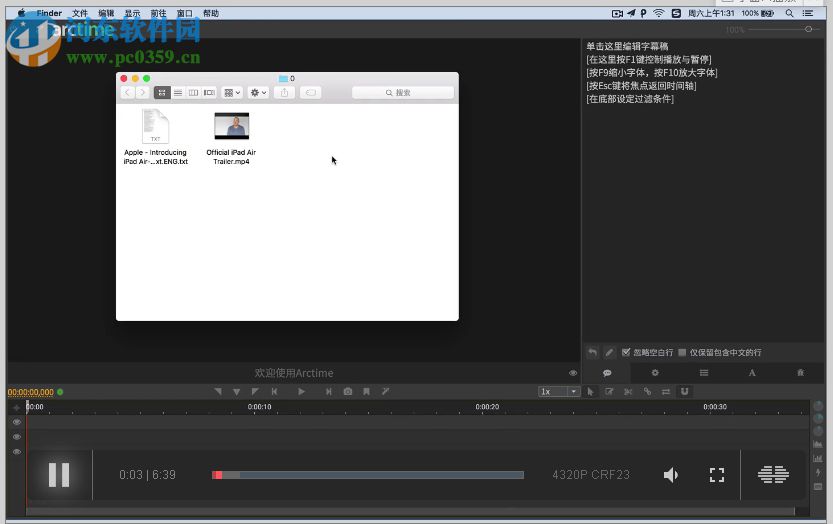Enable the 仅保留包含中文的行 checkbox
This screenshot has width=833, height=524.
pos(682,352)
